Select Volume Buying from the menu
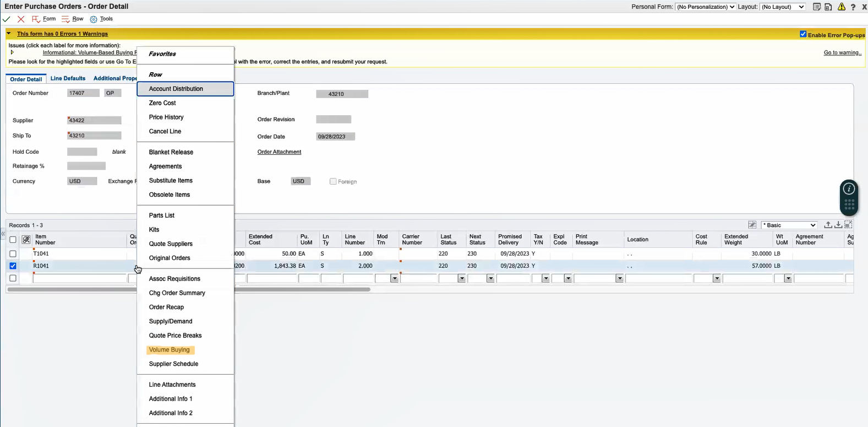Viewport: 868px width, 427px height. pyautogui.click(x=185, y=350)
